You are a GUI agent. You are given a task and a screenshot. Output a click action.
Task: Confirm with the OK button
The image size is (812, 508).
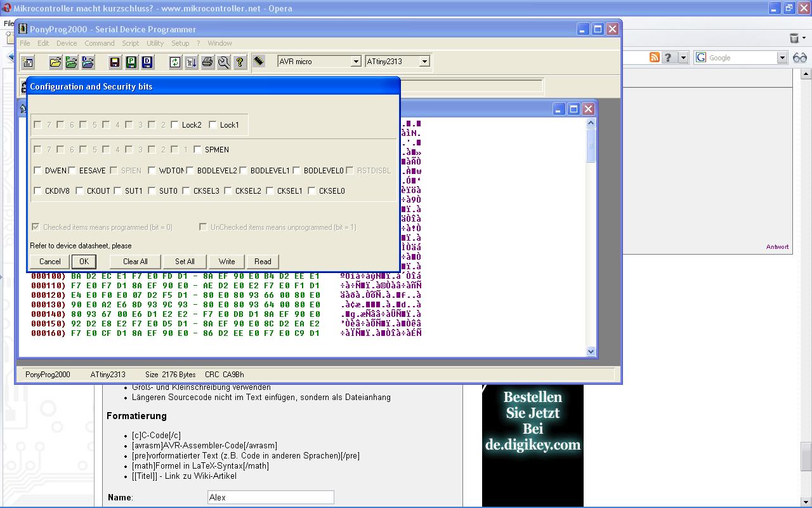point(84,262)
